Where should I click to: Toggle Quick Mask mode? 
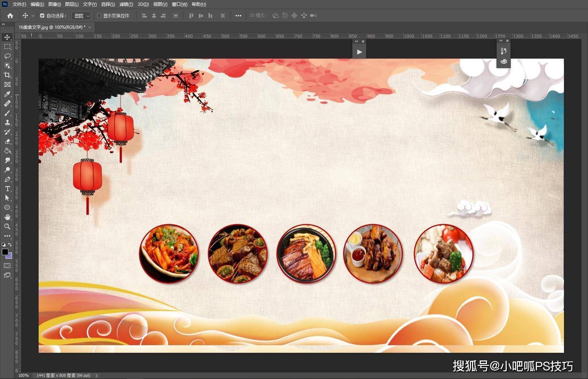7,266
